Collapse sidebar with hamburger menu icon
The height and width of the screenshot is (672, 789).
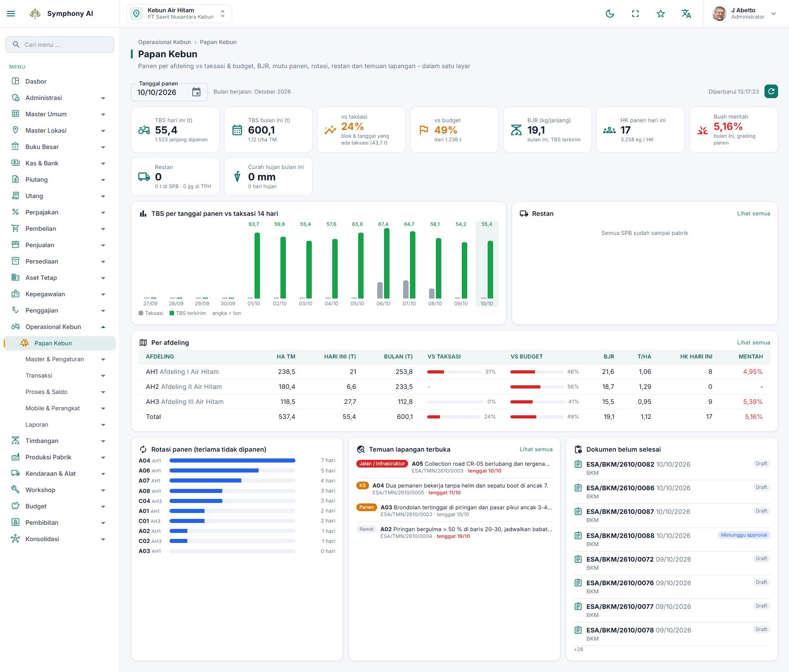11,14
